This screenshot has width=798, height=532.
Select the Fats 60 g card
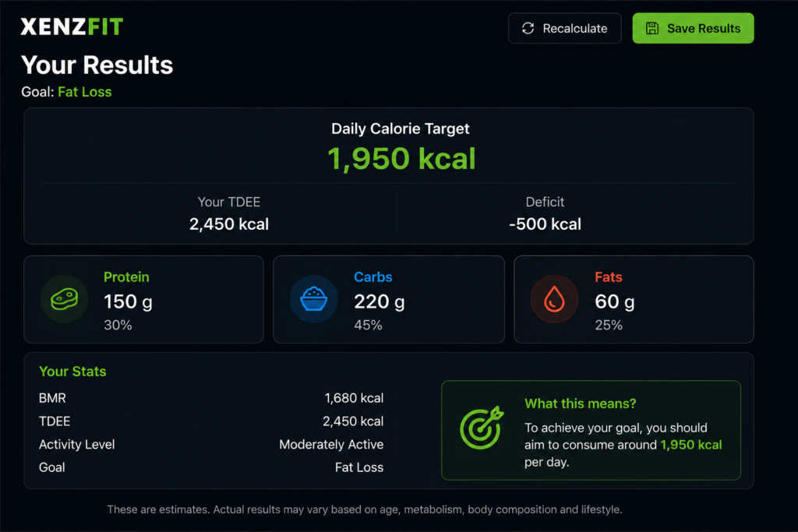point(634,300)
